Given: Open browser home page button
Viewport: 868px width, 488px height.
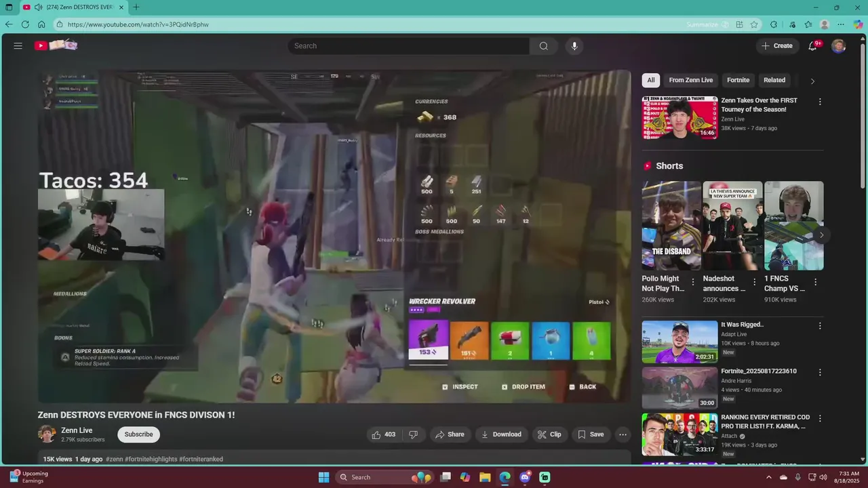Looking at the screenshot, I should click(41, 24).
